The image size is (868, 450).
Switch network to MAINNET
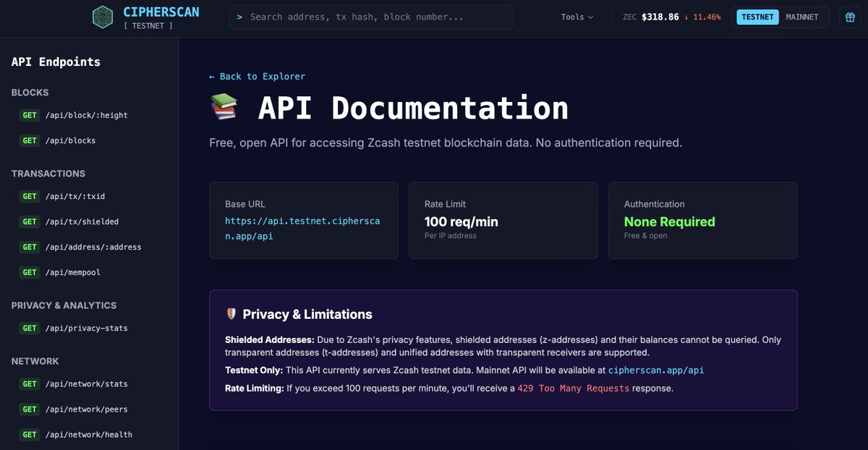tap(802, 17)
